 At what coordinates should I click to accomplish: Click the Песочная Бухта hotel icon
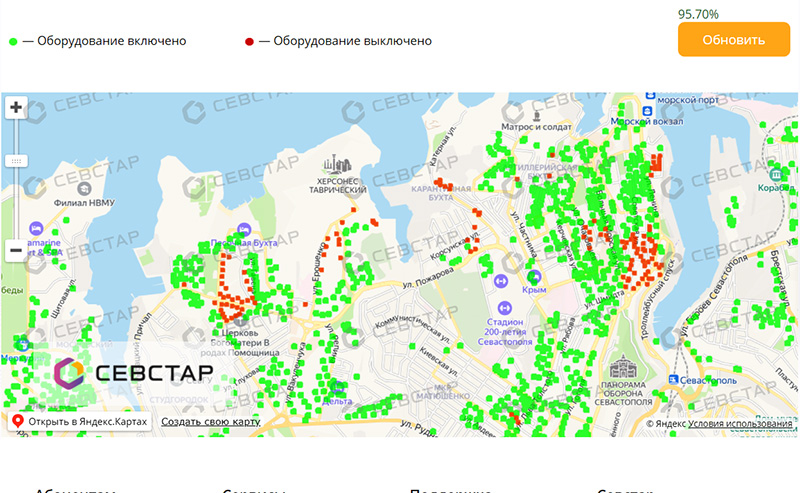point(244,230)
